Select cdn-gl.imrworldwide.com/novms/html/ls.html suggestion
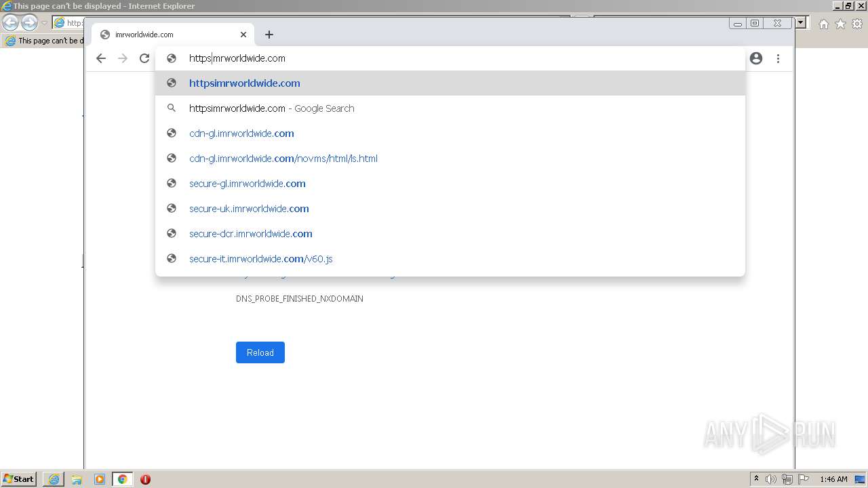The image size is (868, 488). (450, 159)
